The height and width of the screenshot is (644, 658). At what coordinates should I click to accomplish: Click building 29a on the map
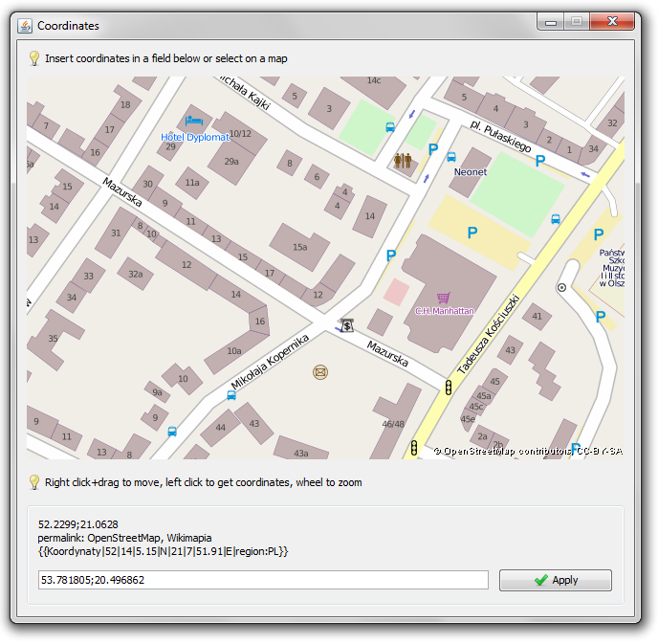tap(231, 161)
